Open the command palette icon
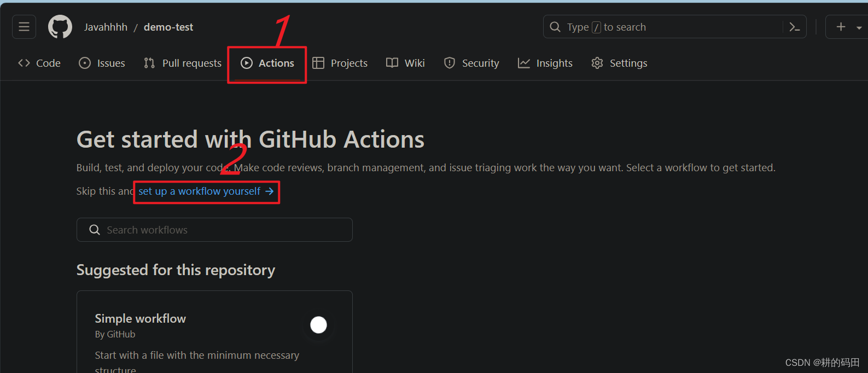 coord(795,27)
